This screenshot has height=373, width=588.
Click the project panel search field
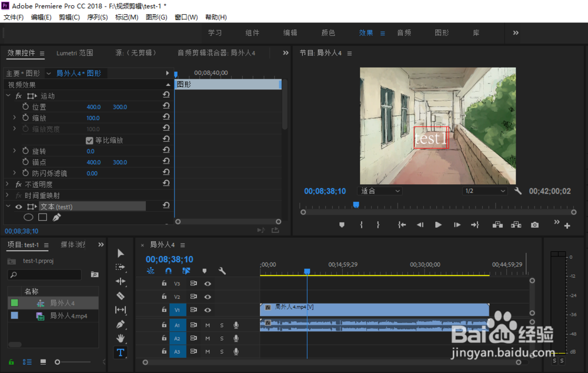click(45, 275)
